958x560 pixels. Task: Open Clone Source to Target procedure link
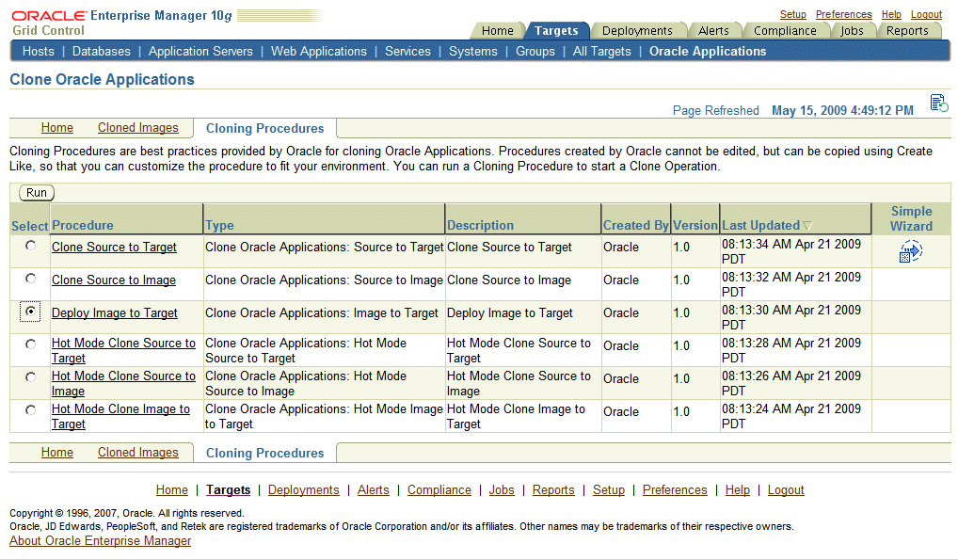114,247
